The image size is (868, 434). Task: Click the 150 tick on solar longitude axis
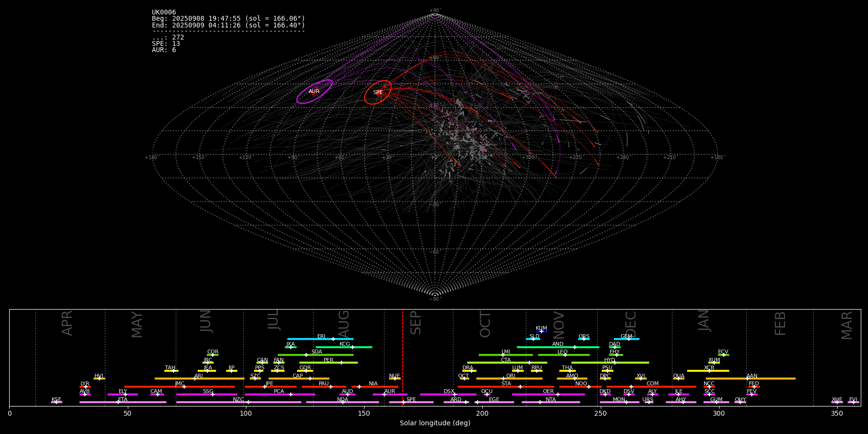pos(364,414)
